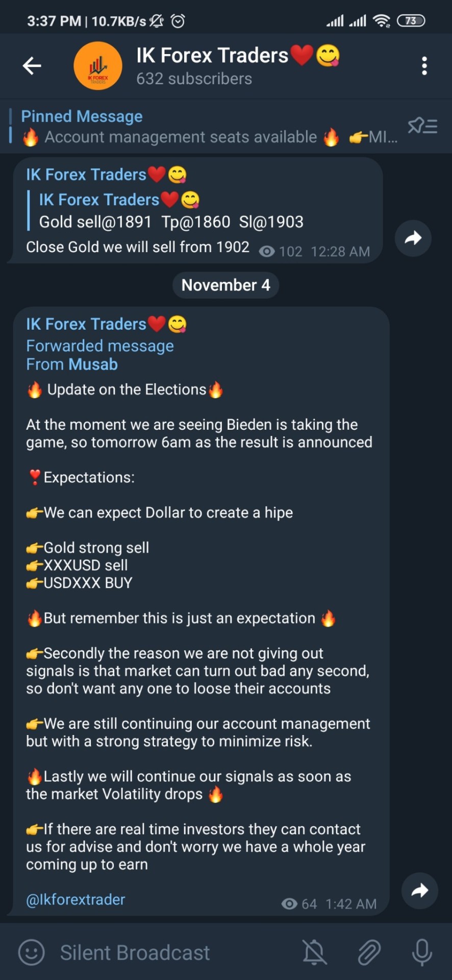Open Musab's profile from the forwarded header

tap(94, 364)
